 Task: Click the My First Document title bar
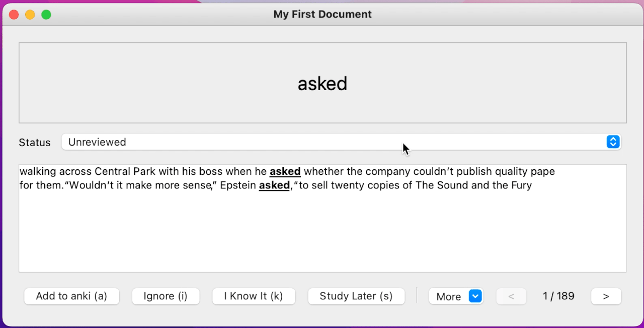(x=323, y=14)
